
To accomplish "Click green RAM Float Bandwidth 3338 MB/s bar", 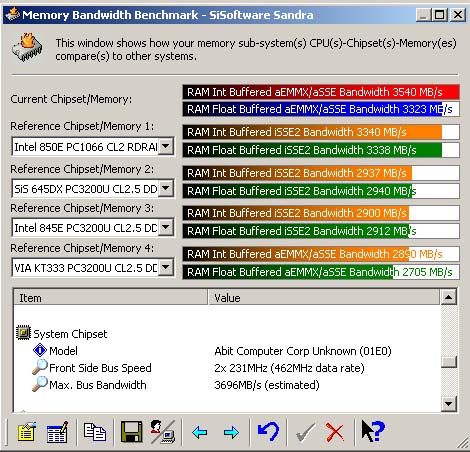I will click(321, 150).
